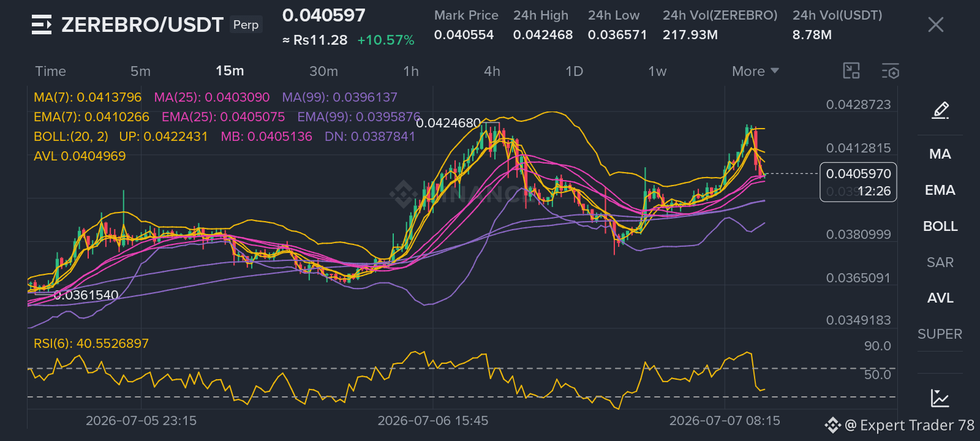The height and width of the screenshot is (441, 980).
Task: Click the MA(7) legend value
Action: click(88, 97)
